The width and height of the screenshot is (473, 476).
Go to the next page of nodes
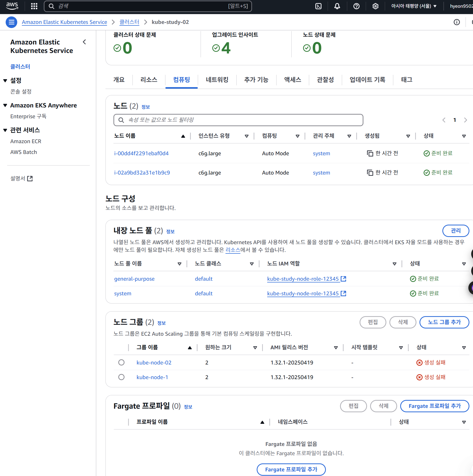tap(466, 120)
